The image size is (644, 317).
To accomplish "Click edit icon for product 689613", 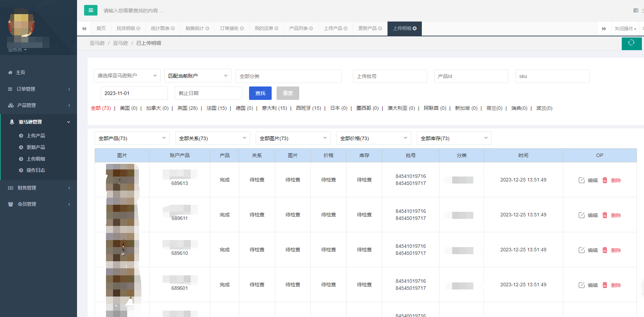I will pos(581,180).
